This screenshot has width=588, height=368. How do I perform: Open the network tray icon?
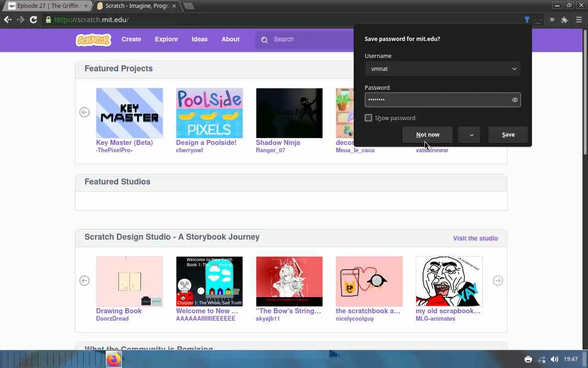(x=542, y=359)
